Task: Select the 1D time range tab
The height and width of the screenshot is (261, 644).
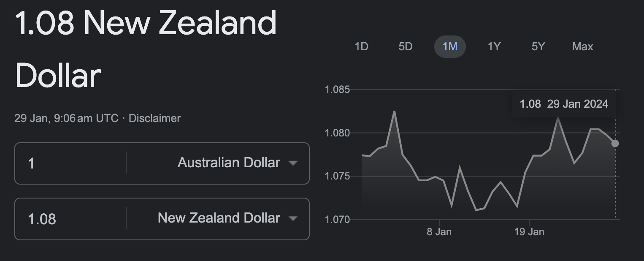Action: (362, 46)
